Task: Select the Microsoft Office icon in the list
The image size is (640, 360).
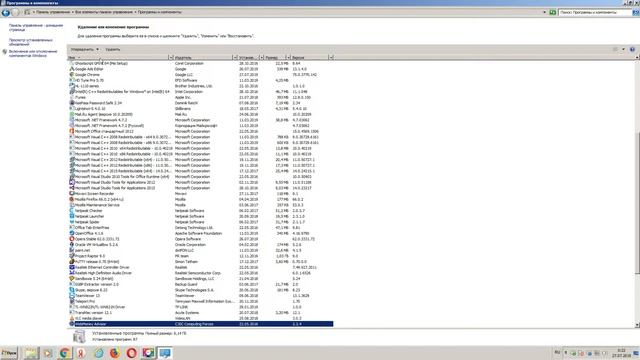Action: coord(72,131)
